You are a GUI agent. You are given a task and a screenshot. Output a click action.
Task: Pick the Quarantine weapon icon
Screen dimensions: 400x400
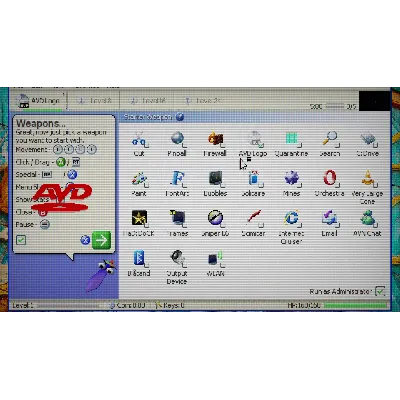coord(292,139)
